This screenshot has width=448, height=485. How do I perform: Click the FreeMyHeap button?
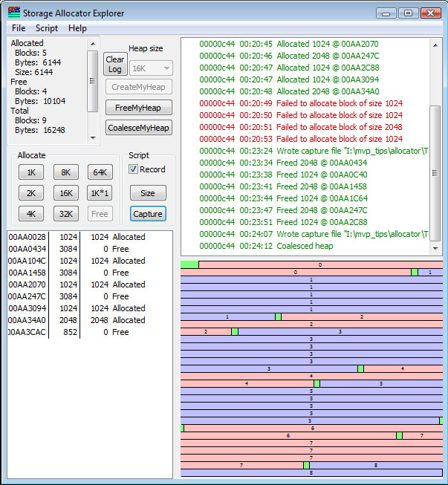[x=139, y=108]
